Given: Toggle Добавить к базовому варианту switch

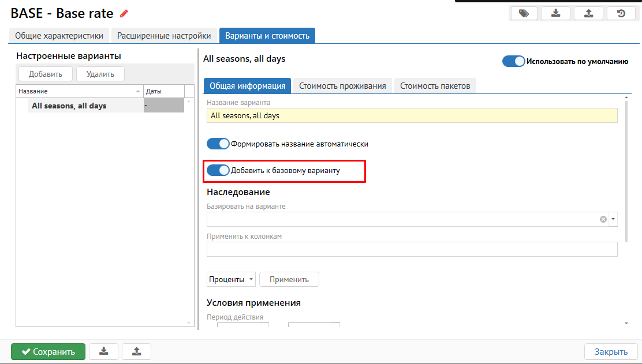Looking at the screenshot, I should [218, 170].
